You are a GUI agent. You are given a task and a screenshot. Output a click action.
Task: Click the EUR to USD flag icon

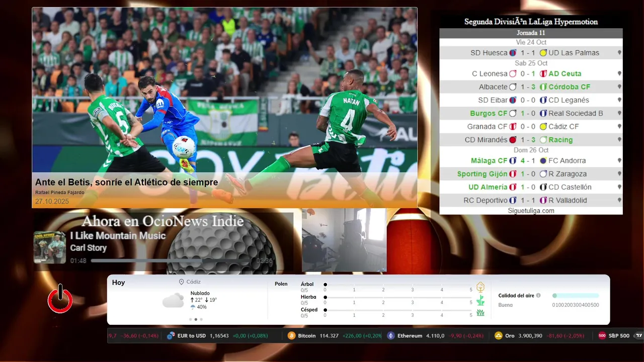171,335
